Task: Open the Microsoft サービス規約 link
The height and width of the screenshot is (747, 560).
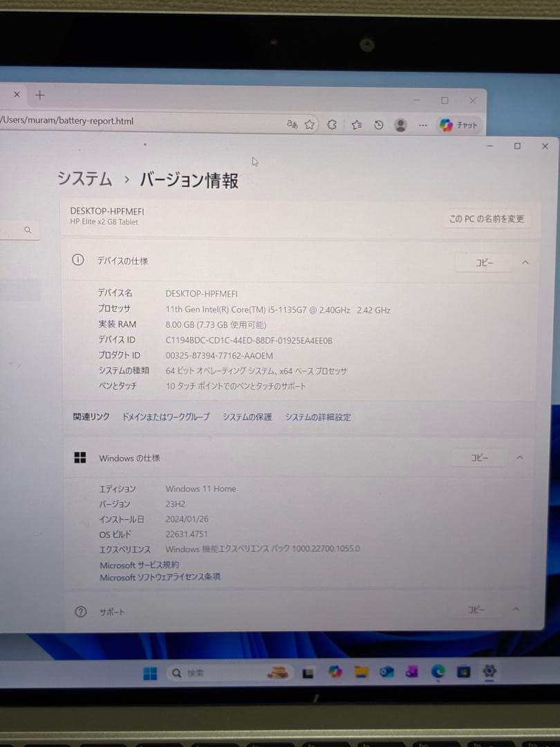Action: coord(138,564)
